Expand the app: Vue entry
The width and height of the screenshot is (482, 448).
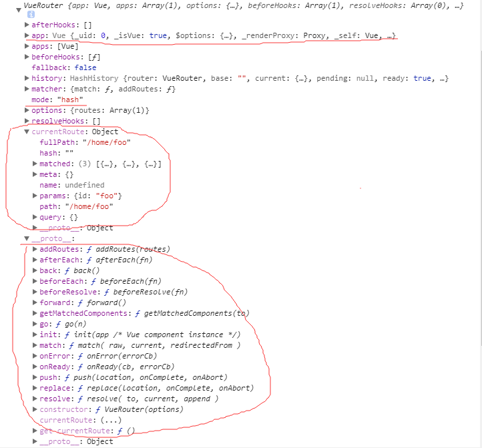point(27,35)
